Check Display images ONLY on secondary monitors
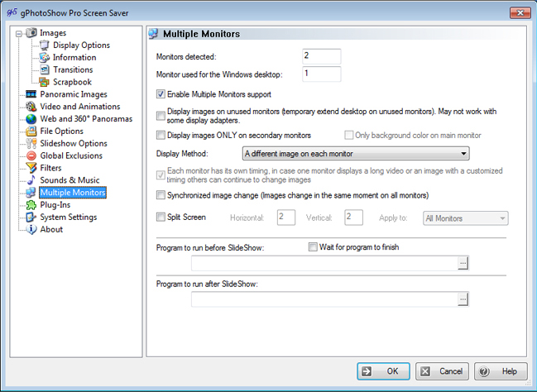 [x=161, y=135]
